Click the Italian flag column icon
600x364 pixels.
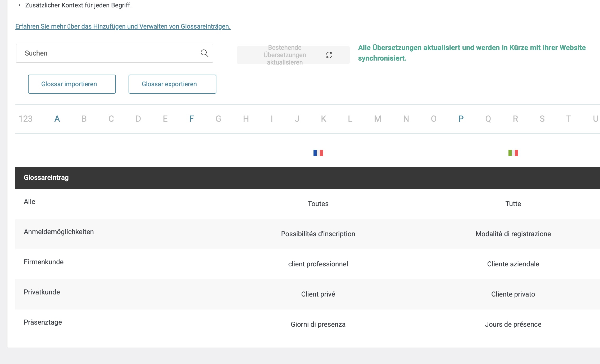tap(513, 153)
